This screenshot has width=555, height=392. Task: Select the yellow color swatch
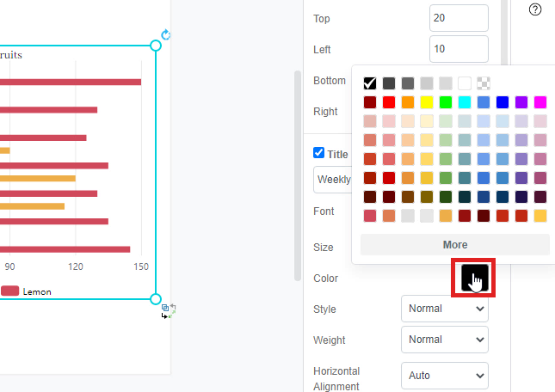point(427,102)
